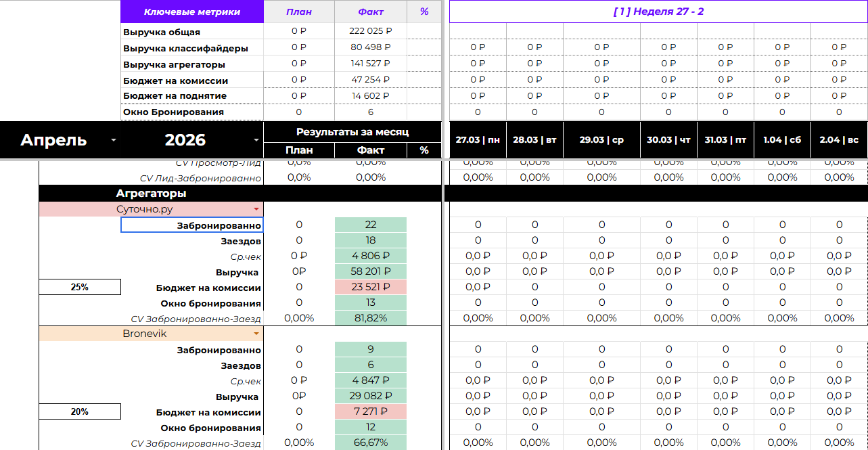This screenshot has height=450, width=868.
Task: Select the 47 254 ₽ commission budget cell
Action: pyautogui.click(x=371, y=80)
